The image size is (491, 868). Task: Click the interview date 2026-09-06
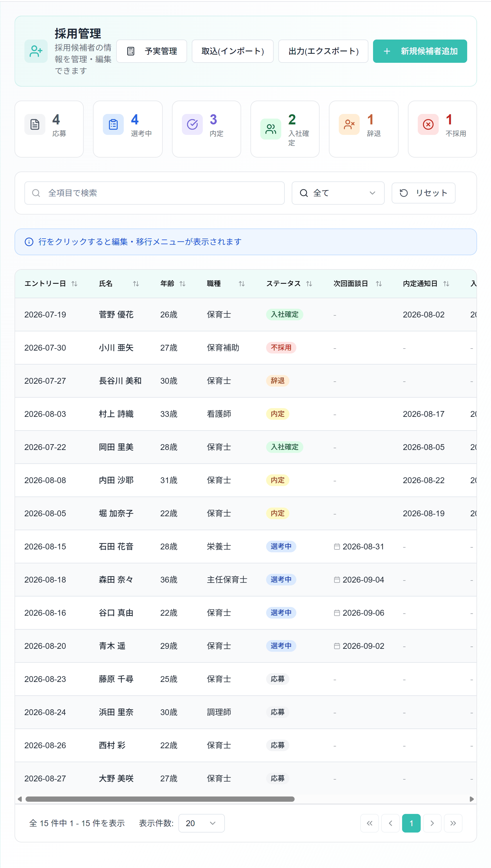pyautogui.click(x=363, y=612)
